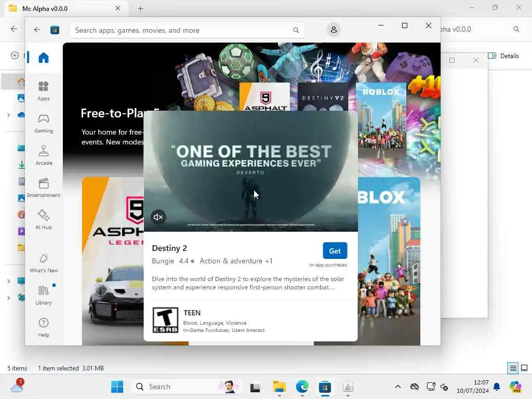
Task: Switch File Explorer to large icons view
Action: 524,368
